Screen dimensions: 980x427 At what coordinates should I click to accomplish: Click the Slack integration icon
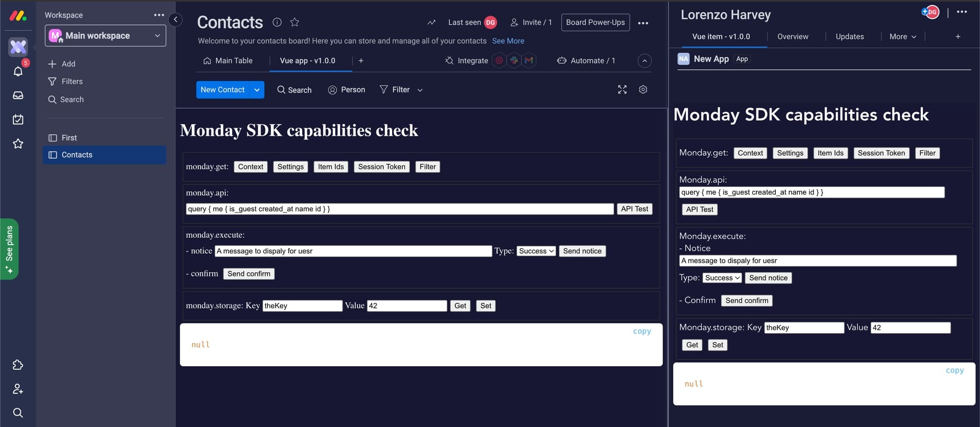[514, 60]
